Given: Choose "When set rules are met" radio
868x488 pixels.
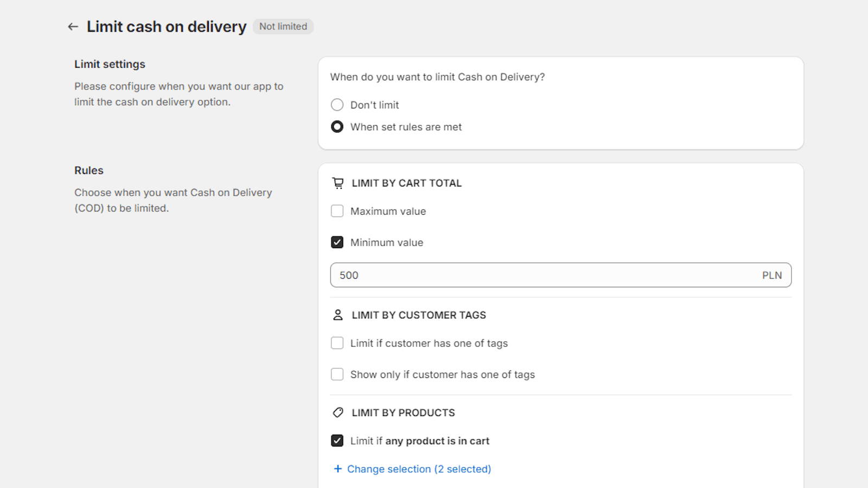Looking at the screenshot, I should click(x=337, y=127).
